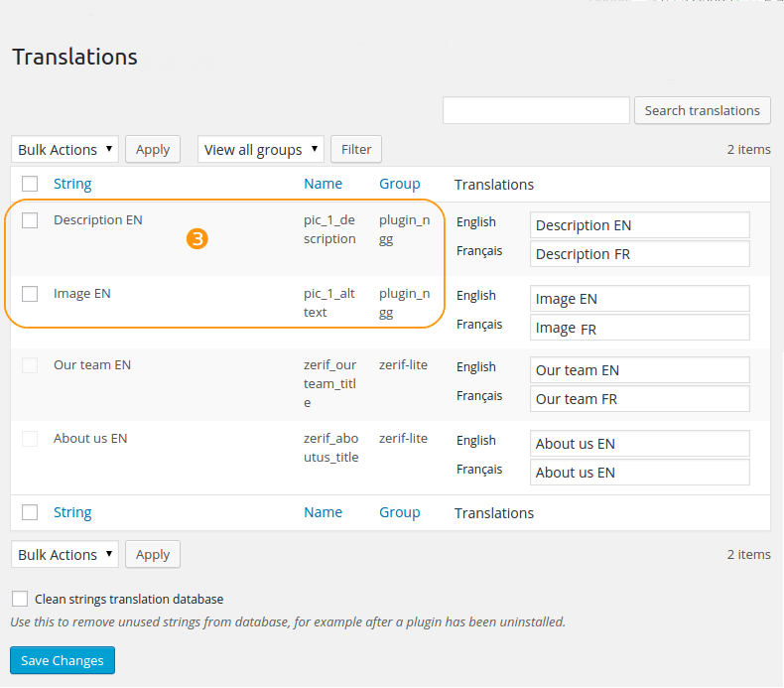Click the pic_1_description name cell
Image resolution: width=784 pixels, height=688 pixels.
[330, 229]
